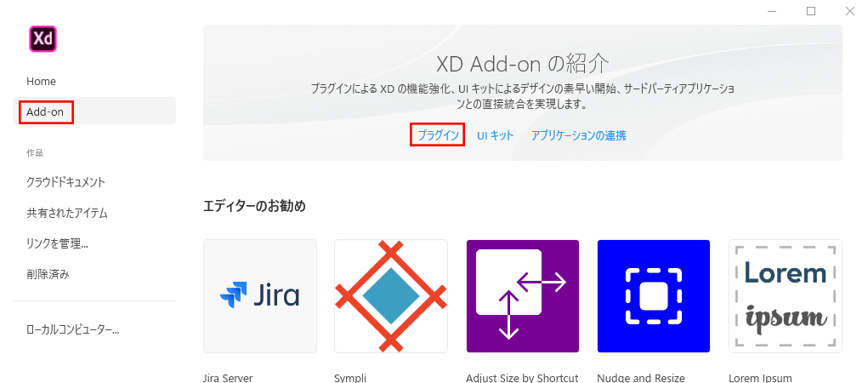Minimize the XD window

(772, 10)
